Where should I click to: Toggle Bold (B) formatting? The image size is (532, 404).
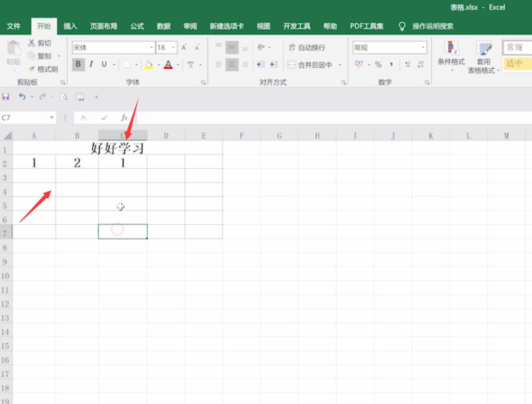click(78, 64)
